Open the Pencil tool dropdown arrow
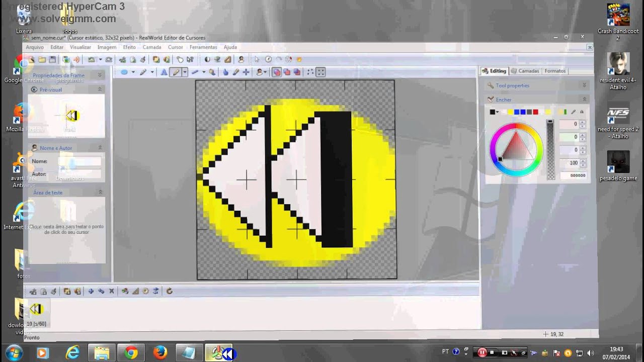The height and width of the screenshot is (362, 644). click(185, 72)
